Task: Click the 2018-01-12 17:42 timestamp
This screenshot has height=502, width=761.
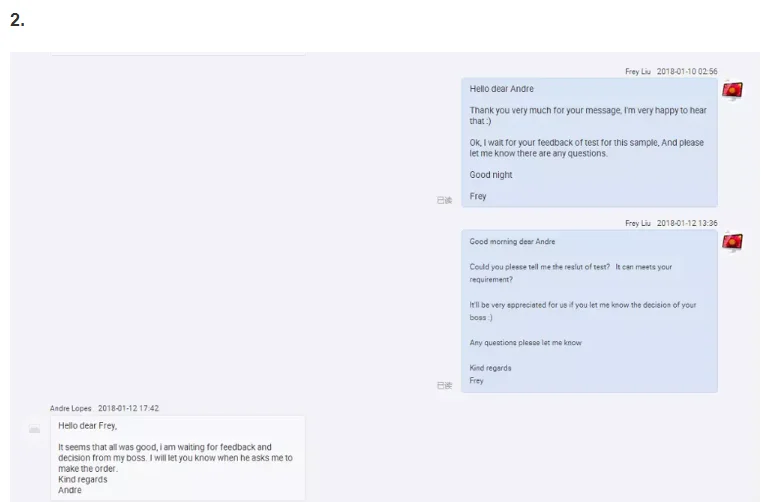Action: coord(128,408)
